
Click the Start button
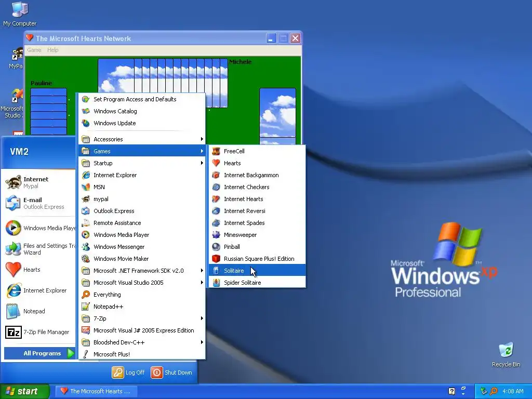(x=24, y=391)
